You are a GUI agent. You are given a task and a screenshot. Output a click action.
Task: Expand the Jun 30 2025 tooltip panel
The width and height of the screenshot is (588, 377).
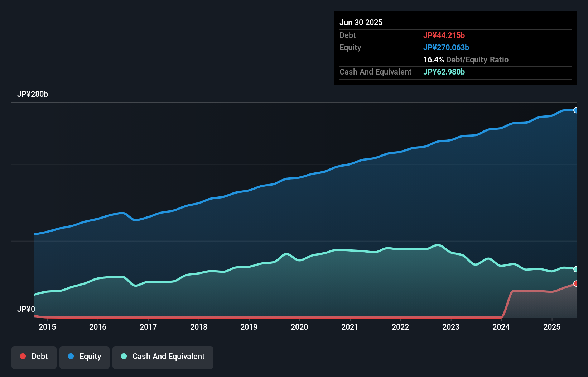[361, 22]
